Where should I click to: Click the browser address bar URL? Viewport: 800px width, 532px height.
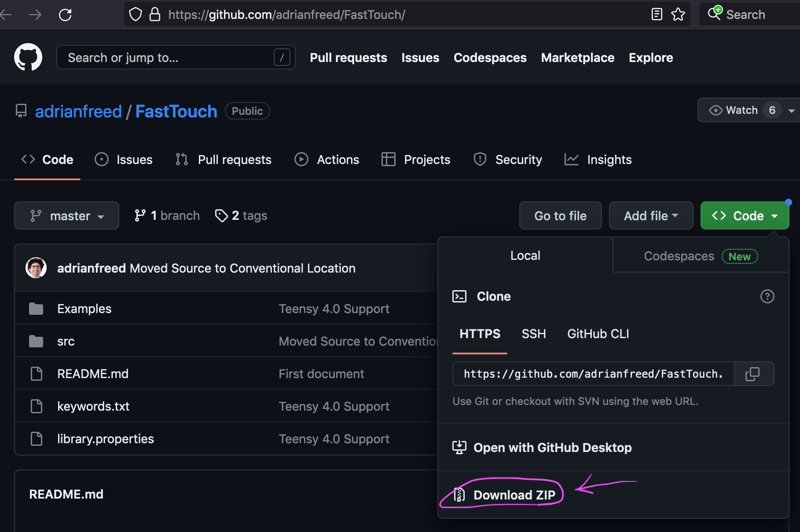pos(286,15)
